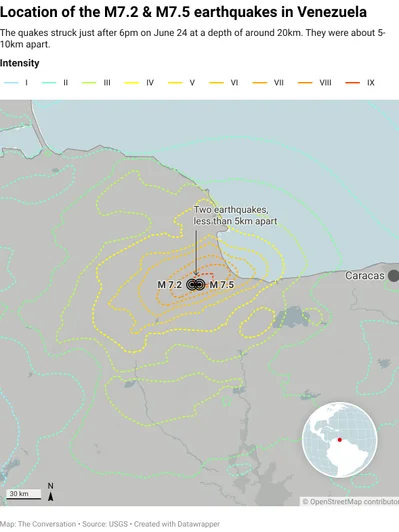Click the map title about M7.2 & M7.5 earthquakes
Viewport: 399px width, 532px height.
click(184, 12)
